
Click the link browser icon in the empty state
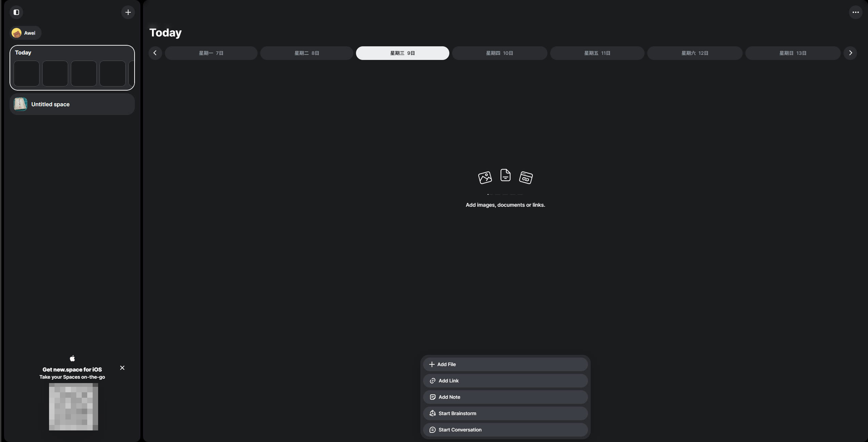pyautogui.click(x=526, y=177)
